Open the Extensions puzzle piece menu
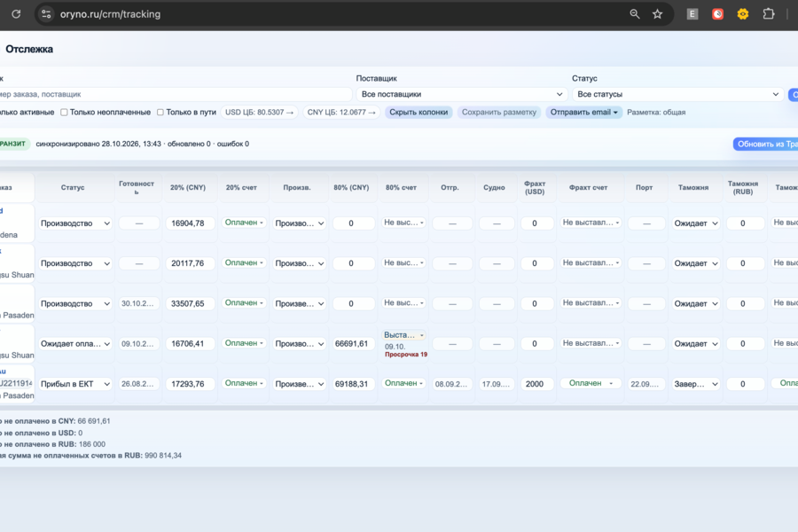This screenshot has width=798, height=532. pyautogui.click(x=769, y=14)
